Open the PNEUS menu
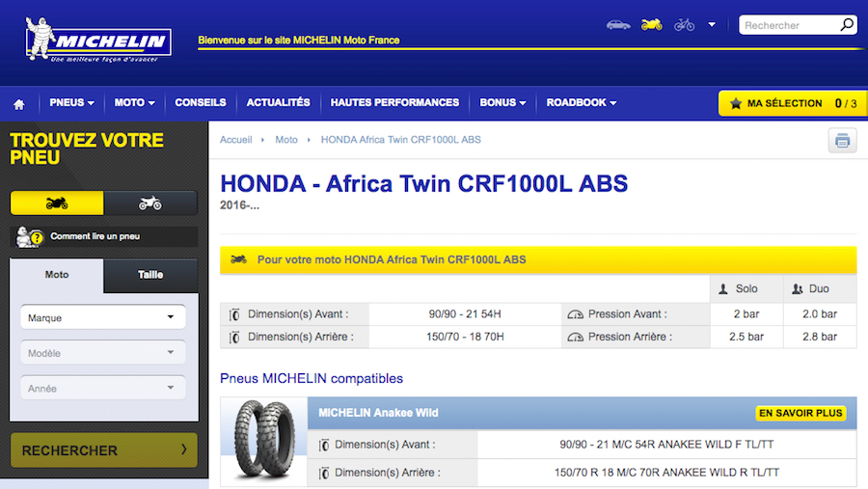Viewport: 868px width, 489px height. (72, 103)
